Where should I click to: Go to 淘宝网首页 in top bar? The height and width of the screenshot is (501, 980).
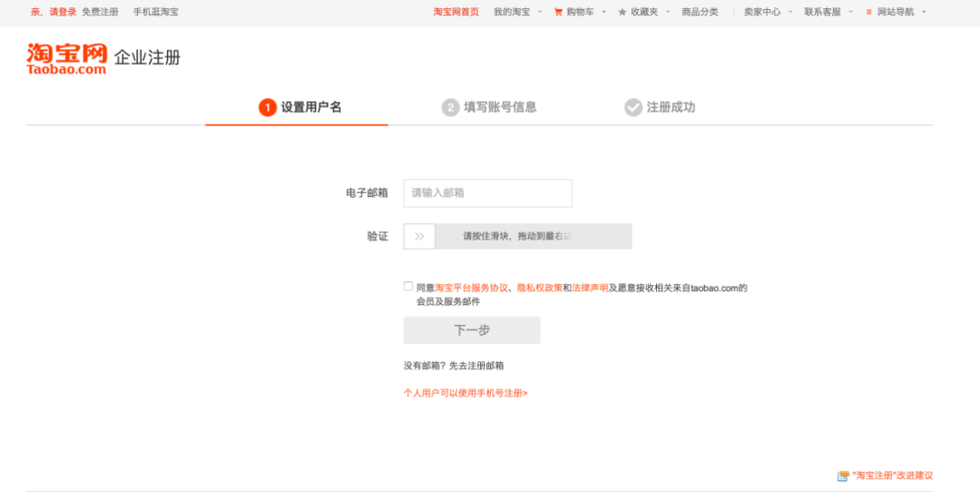pyautogui.click(x=456, y=12)
